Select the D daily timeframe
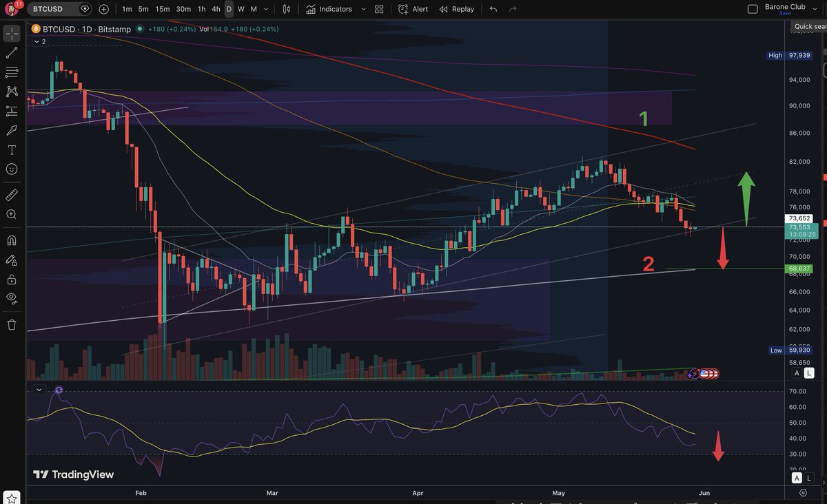 tap(229, 9)
